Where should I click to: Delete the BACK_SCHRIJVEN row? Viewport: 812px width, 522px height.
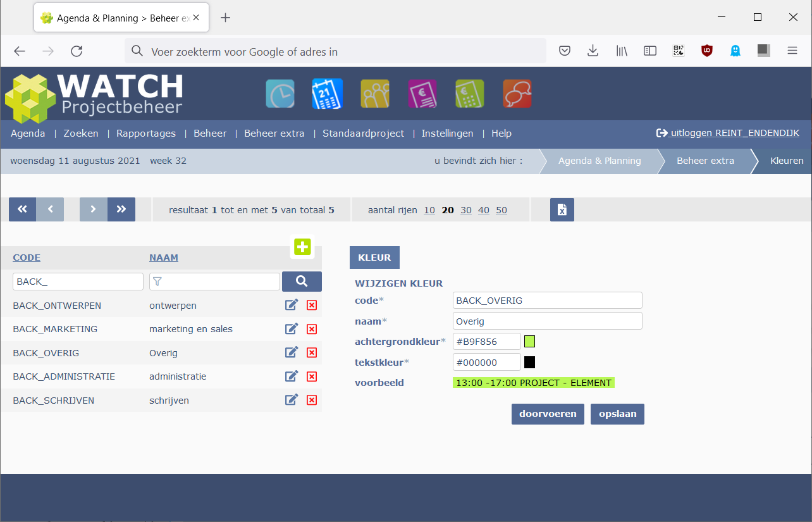coord(312,401)
